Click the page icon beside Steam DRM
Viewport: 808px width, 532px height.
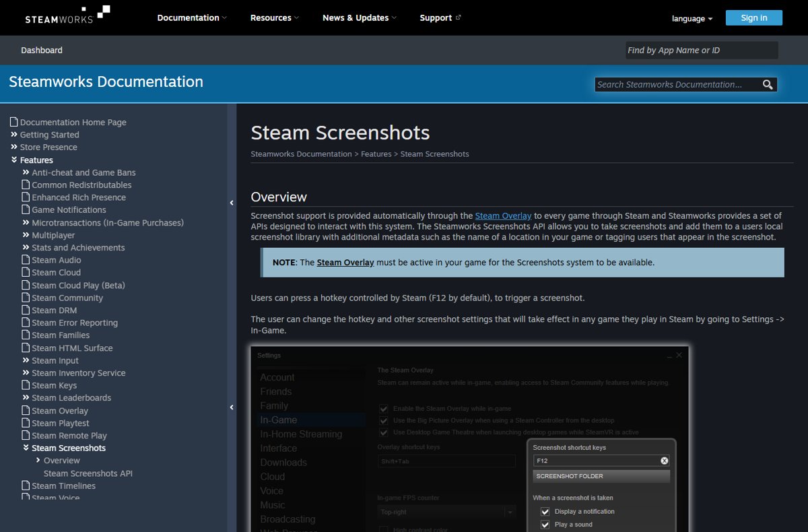(x=26, y=310)
